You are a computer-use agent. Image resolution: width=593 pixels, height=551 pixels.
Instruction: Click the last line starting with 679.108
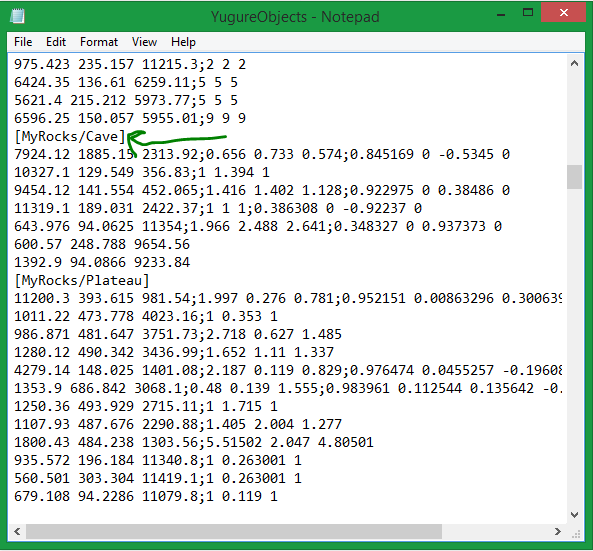146,497
